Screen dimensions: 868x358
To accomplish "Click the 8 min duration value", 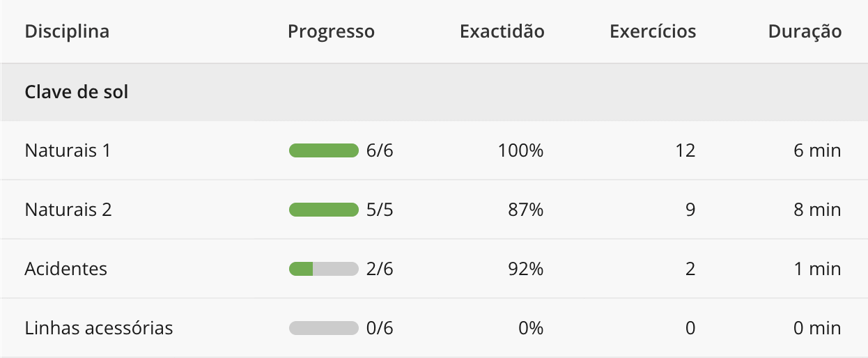I will coord(817,210).
